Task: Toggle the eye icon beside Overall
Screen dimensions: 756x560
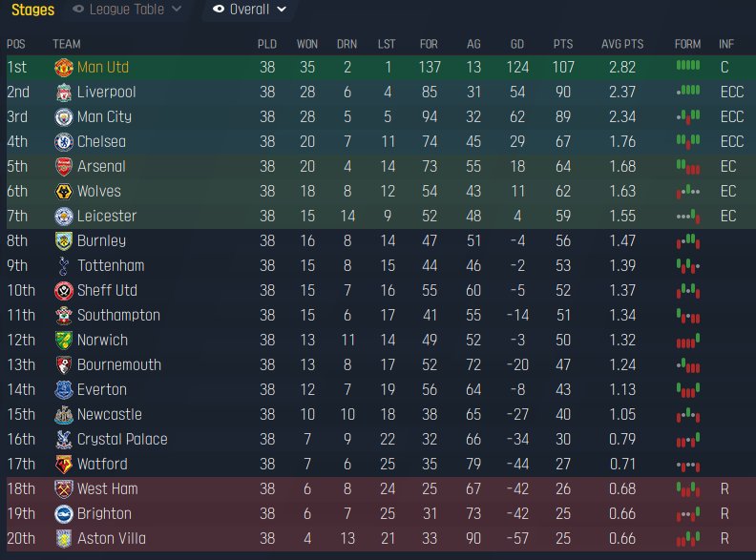Action: pyautogui.click(x=219, y=10)
